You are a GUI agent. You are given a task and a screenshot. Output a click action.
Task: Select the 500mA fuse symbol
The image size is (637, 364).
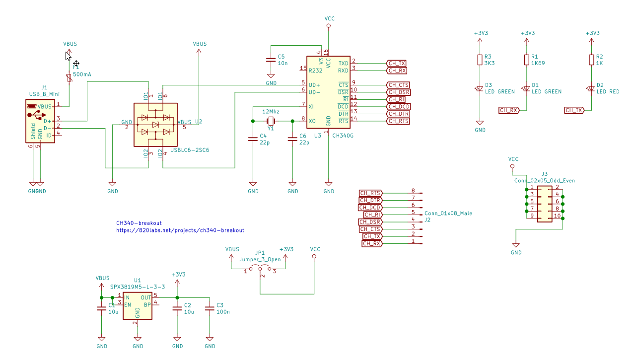69,78
